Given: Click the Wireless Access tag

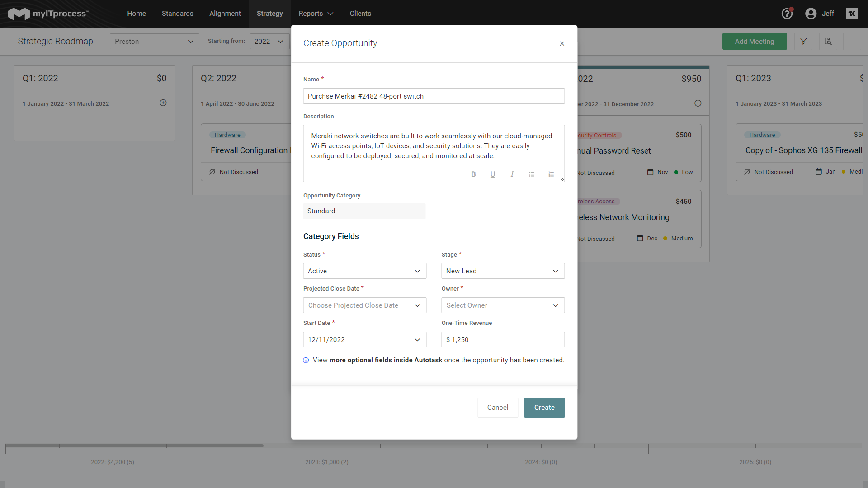Looking at the screenshot, I should (x=598, y=202).
